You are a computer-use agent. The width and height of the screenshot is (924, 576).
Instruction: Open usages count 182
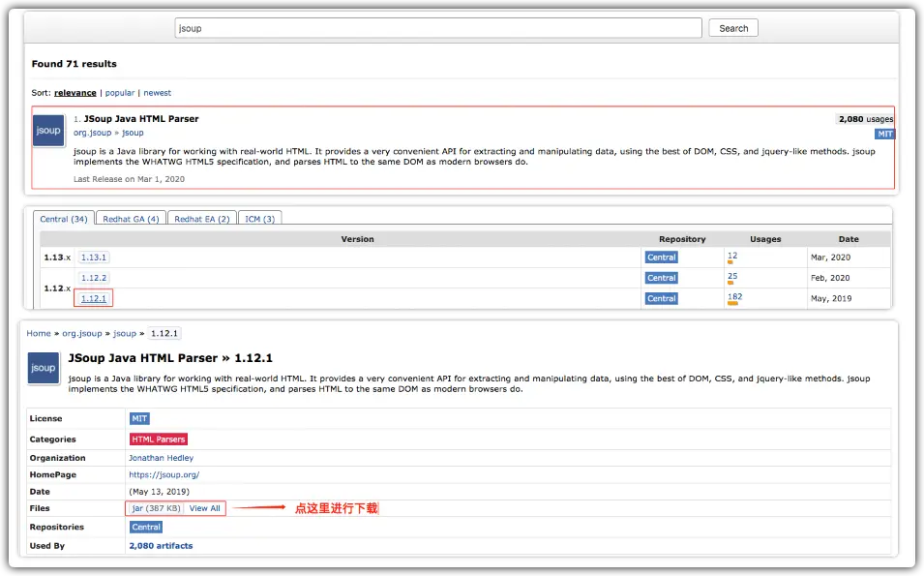pos(734,296)
